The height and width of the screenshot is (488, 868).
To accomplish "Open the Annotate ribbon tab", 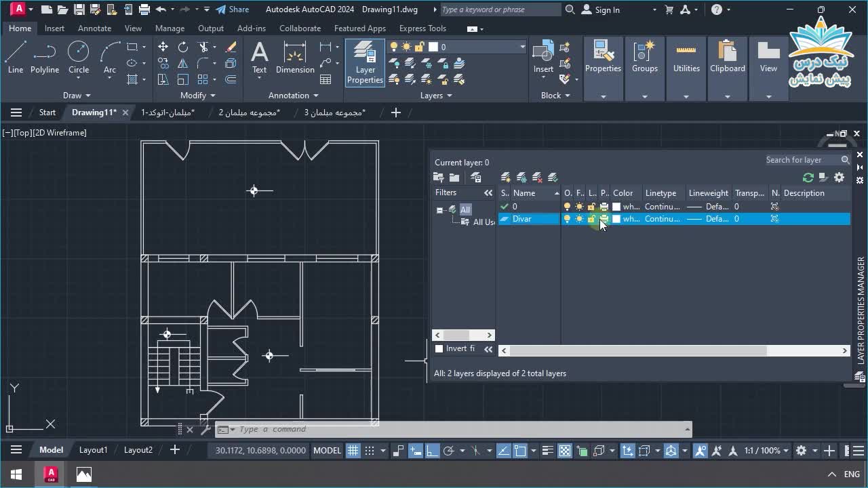I will pyautogui.click(x=94, y=28).
